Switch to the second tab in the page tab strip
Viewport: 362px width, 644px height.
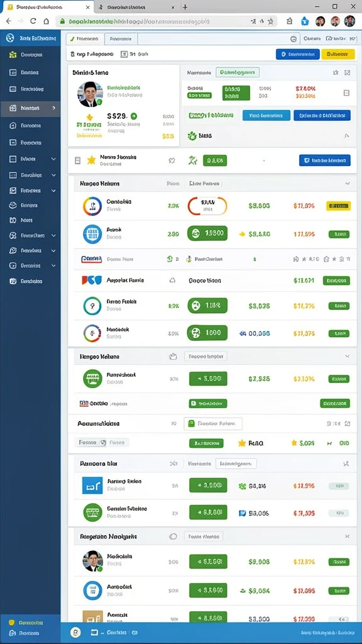click(x=121, y=39)
